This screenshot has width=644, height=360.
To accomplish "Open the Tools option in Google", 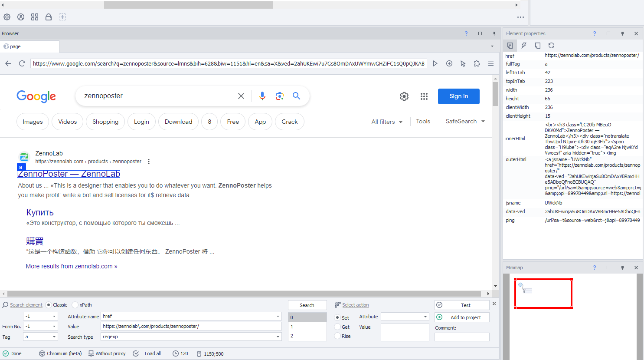I will coord(423,121).
